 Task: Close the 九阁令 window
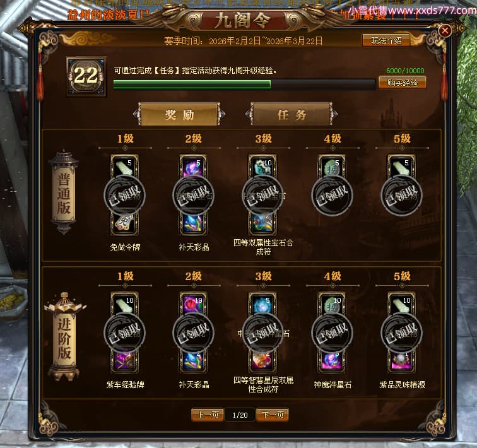point(445,30)
